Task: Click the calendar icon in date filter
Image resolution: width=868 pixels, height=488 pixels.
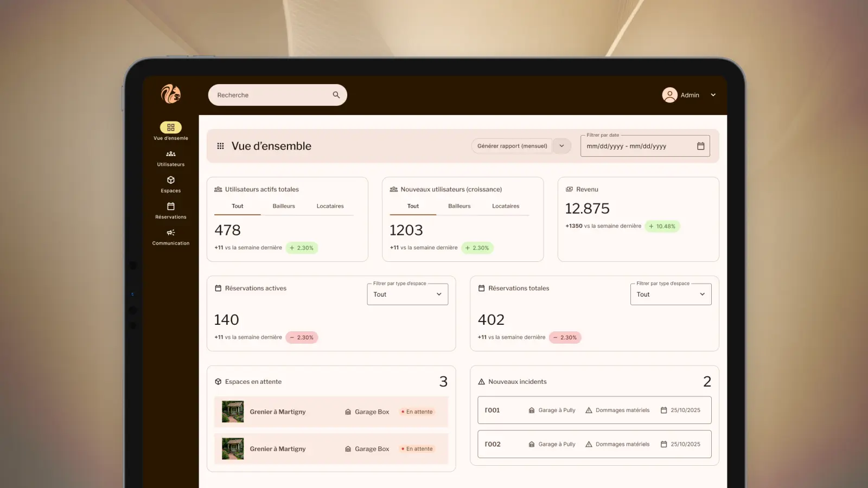Action: 700,146
